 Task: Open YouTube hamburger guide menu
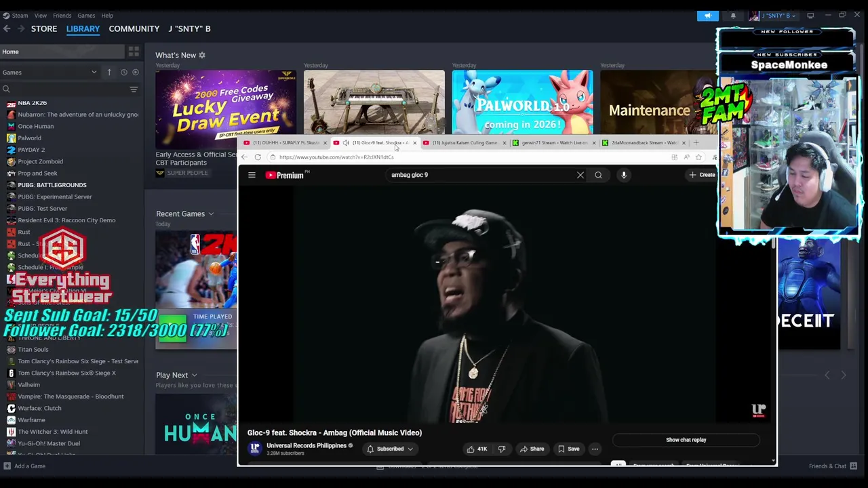click(x=252, y=175)
